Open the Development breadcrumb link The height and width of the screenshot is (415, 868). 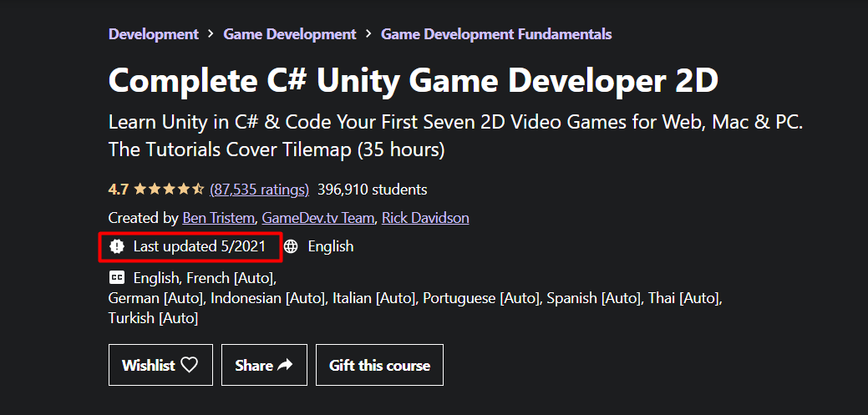click(x=154, y=34)
